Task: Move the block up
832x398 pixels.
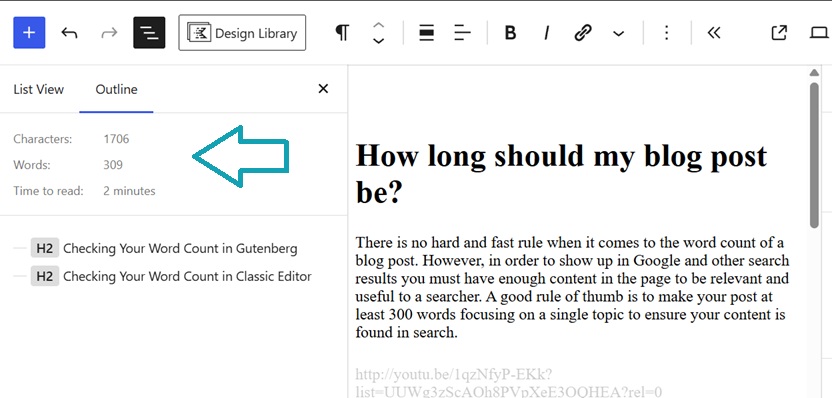Action: coord(378,25)
